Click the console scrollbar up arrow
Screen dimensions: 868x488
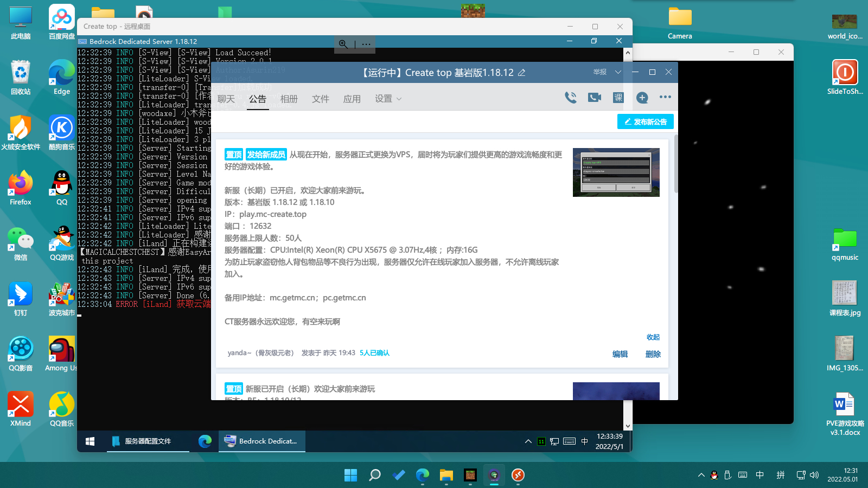(628, 53)
